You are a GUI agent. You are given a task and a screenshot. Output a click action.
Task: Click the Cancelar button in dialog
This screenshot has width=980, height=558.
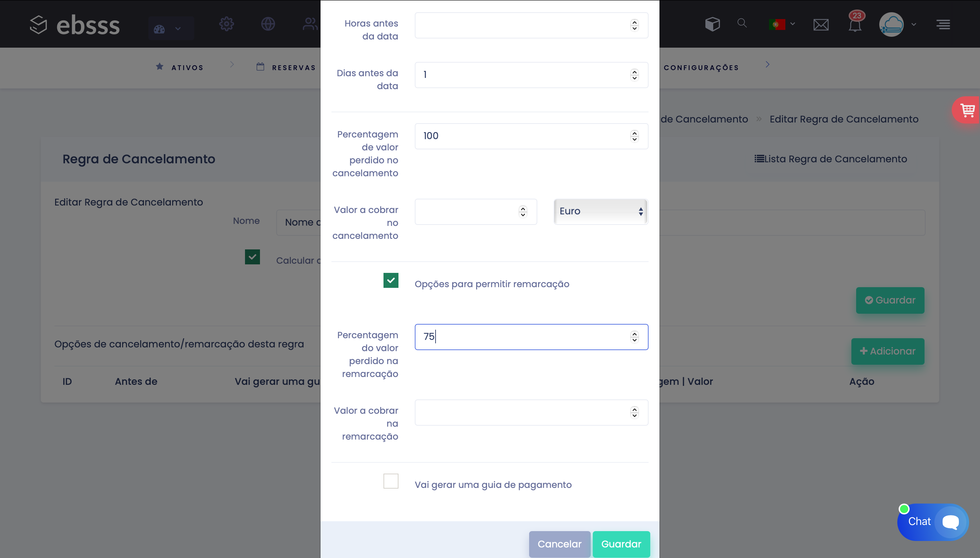point(559,544)
